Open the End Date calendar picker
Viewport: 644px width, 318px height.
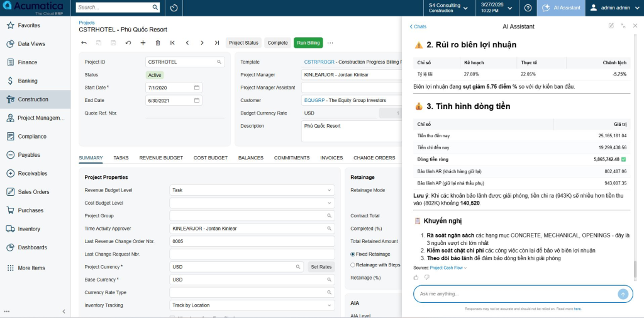(197, 100)
